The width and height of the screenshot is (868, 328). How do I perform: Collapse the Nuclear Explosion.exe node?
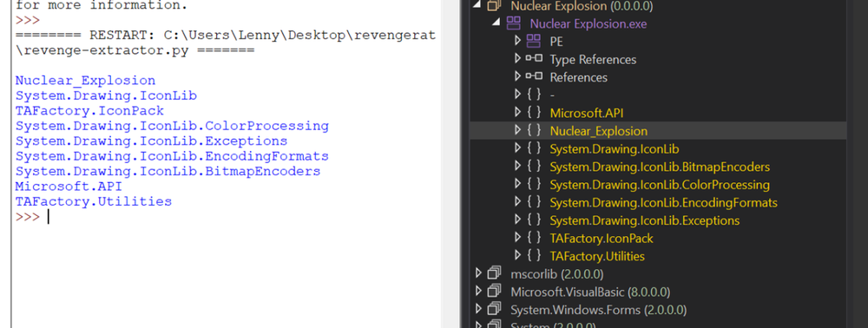[x=496, y=23]
